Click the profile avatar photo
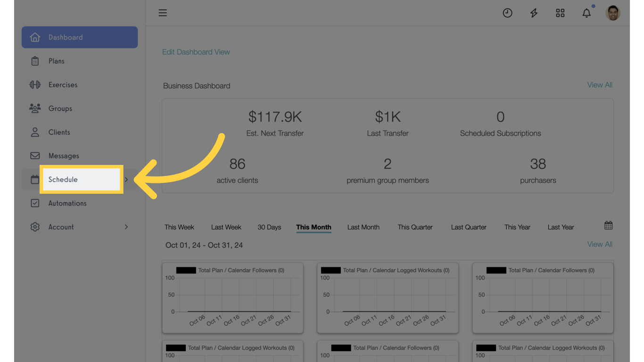The image size is (644, 362). pos(613,13)
